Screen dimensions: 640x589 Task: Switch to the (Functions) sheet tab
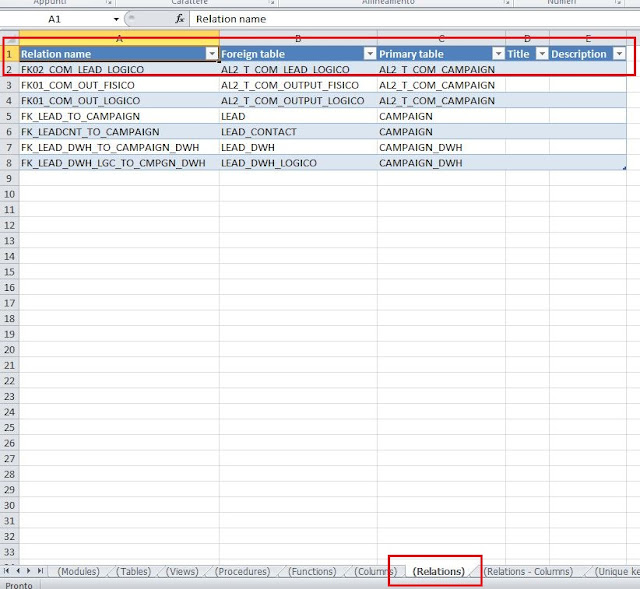click(312, 571)
